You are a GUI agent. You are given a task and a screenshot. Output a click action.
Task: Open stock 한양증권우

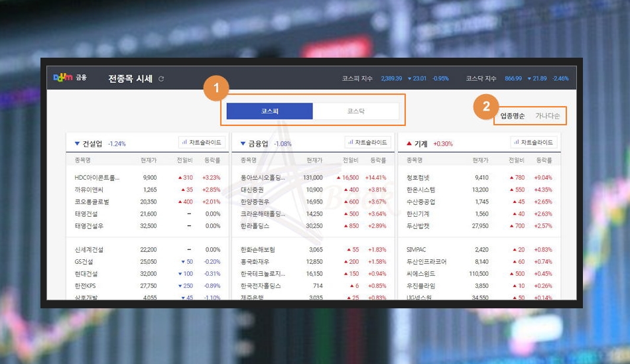tap(255, 202)
